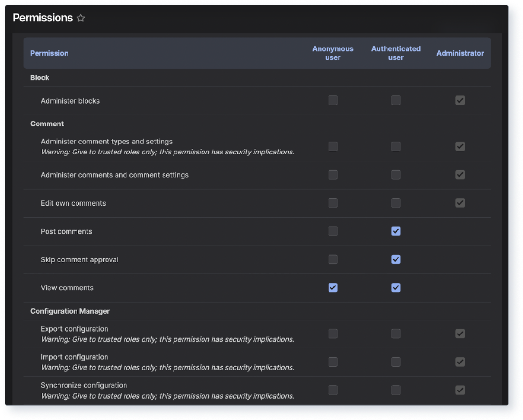Enable "Administer blocks" for Anonymous user
Screen dimensions: 523x420
point(333,100)
